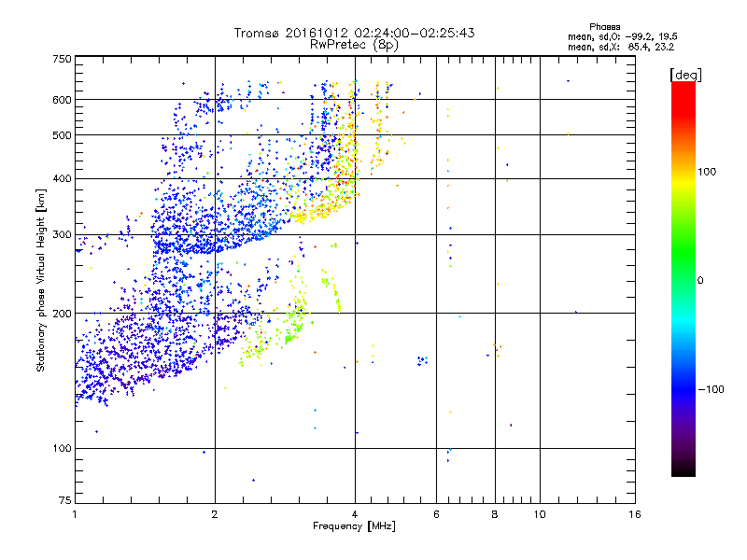Click the "[deg]" label above the colorbar
This screenshot has width=747, height=560.
tap(685, 75)
